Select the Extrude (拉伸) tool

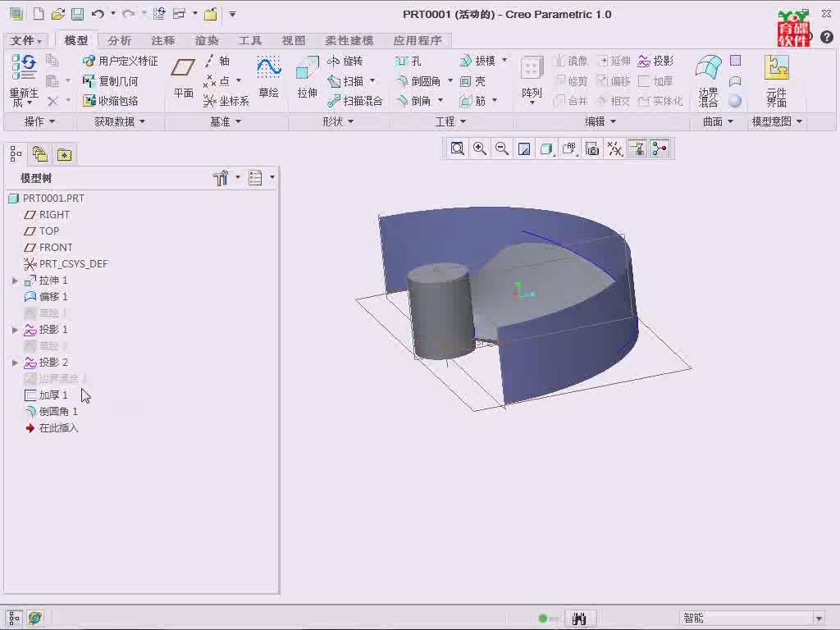point(307,78)
